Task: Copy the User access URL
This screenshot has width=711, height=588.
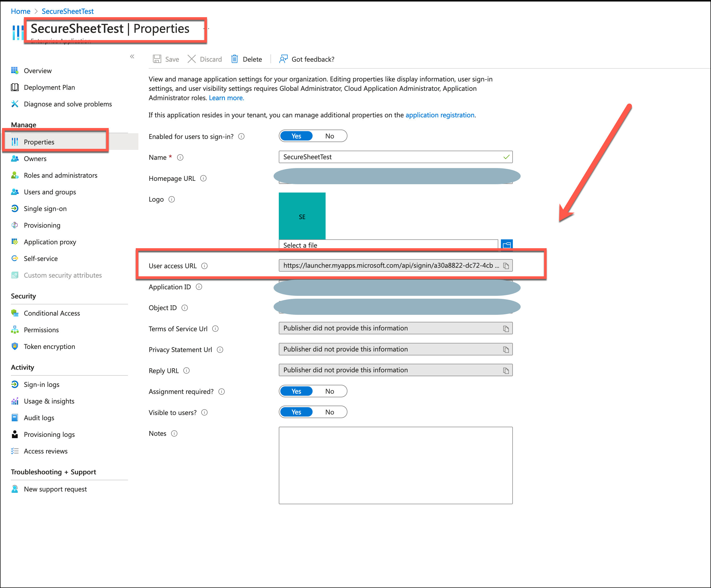Action: click(506, 266)
